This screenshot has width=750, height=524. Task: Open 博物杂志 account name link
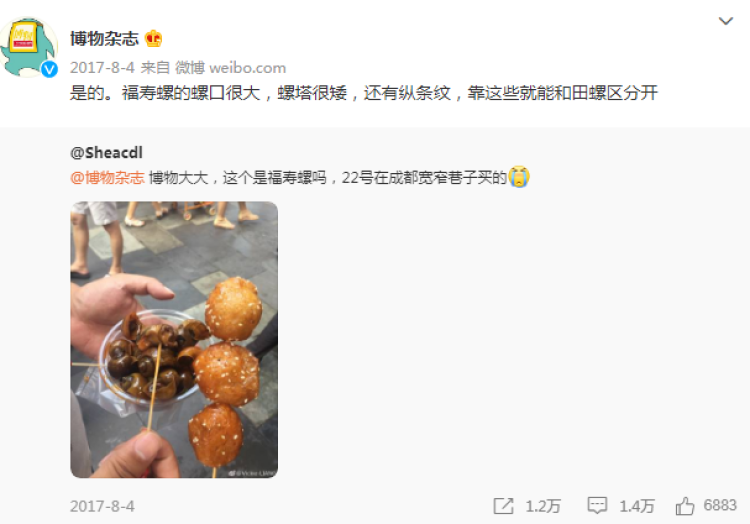coord(104,38)
